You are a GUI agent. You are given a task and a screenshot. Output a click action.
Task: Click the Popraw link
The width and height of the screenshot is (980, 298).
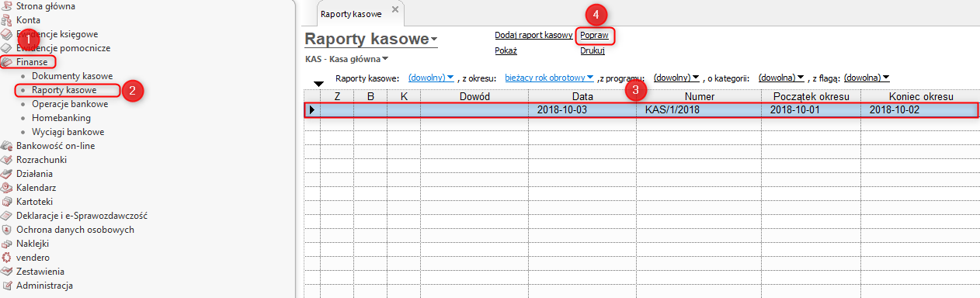594,36
